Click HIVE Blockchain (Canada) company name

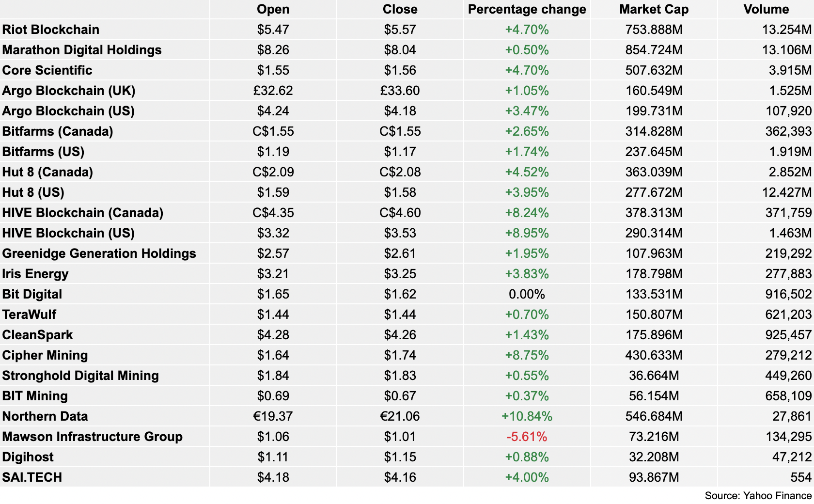[x=83, y=213]
